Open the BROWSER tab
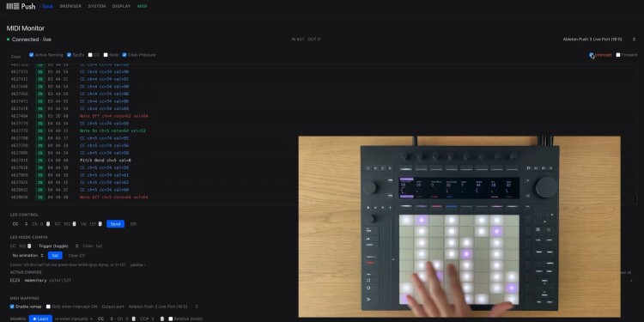644x322 pixels. pyautogui.click(x=70, y=6)
